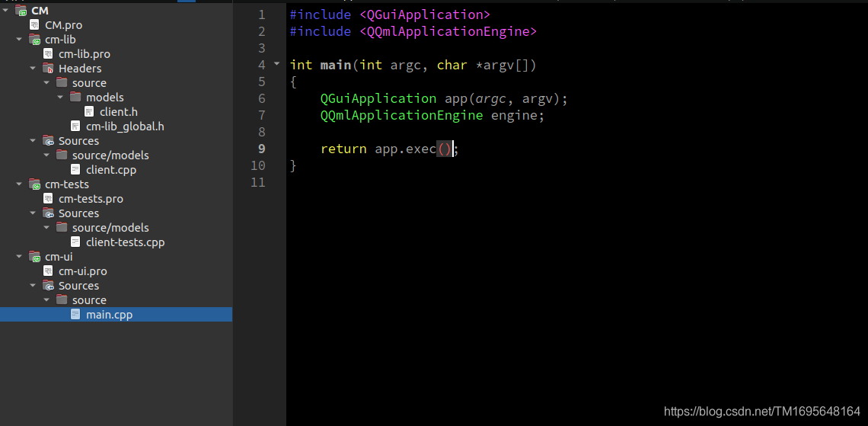Select CM.pro in the project tree
Viewport: 868px width, 426px height.
tap(64, 25)
